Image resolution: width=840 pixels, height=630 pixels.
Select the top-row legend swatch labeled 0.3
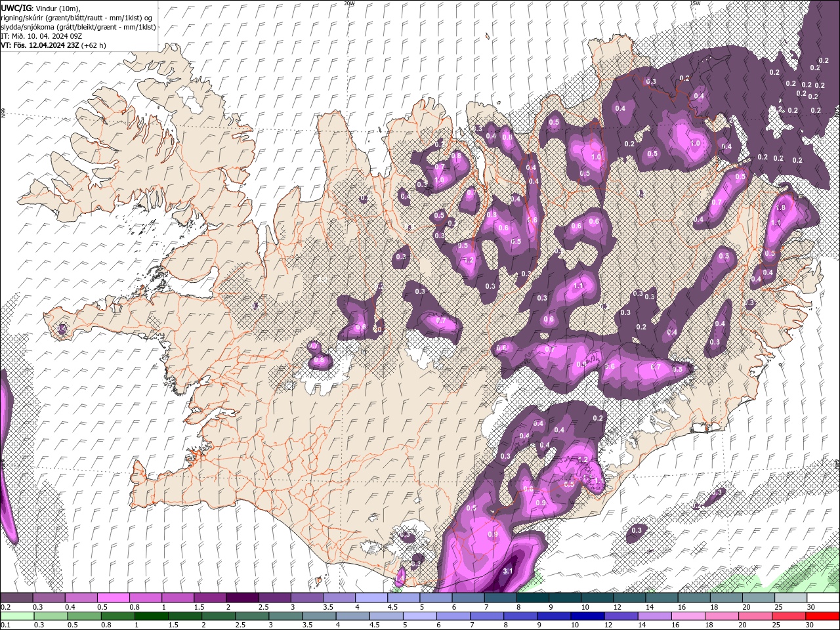coord(49,598)
